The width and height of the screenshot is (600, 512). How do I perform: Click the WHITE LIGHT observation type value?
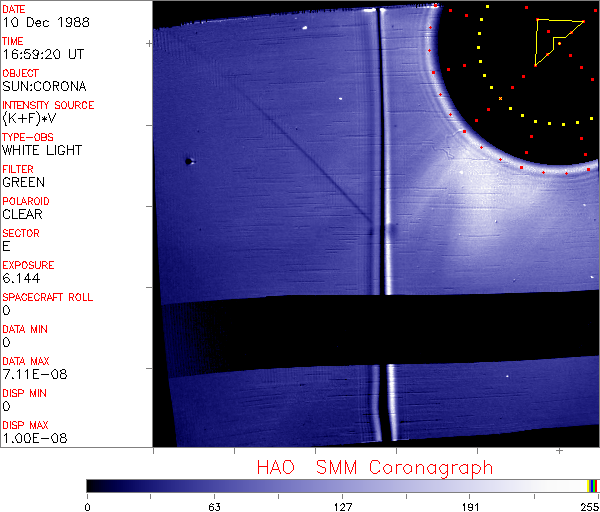(x=42, y=150)
